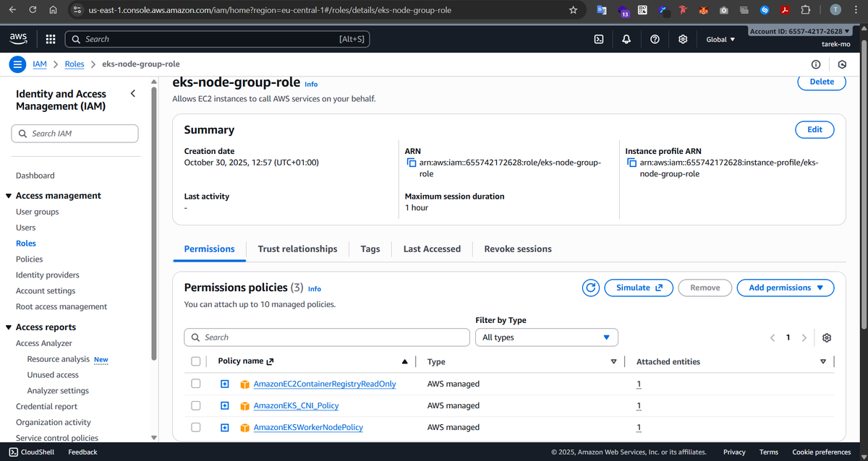Switch to the Trust relationships tab
This screenshot has width=868, height=461.
(x=297, y=249)
